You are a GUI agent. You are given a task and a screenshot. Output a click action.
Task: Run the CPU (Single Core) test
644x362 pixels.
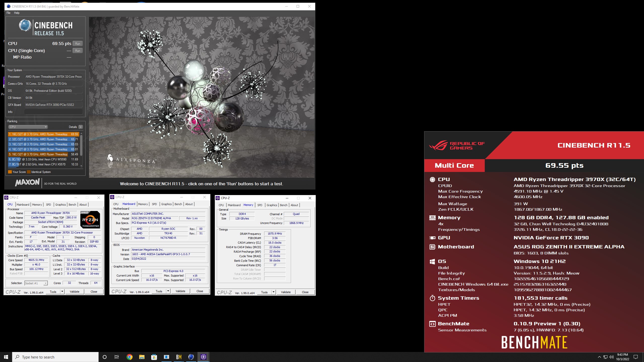(x=77, y=51)
